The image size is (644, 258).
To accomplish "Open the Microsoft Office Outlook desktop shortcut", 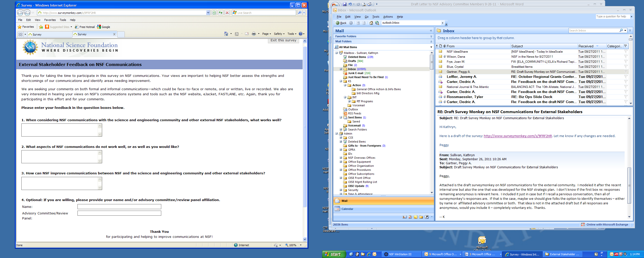I will 482,243.
